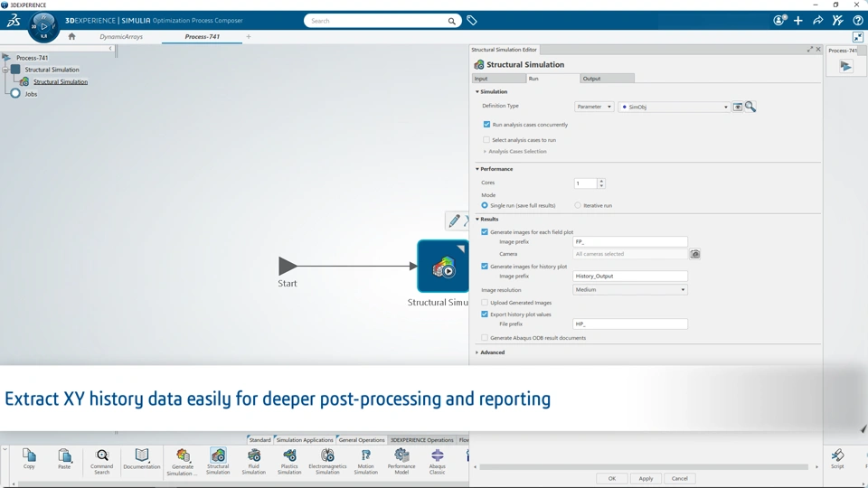Enable Select analysis cases to run
Screen dimensions: 868x488
click(486, 140)
